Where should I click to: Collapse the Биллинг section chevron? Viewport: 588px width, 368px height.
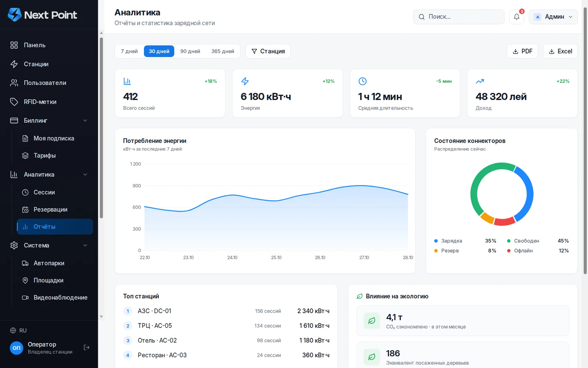pos(85,121)
